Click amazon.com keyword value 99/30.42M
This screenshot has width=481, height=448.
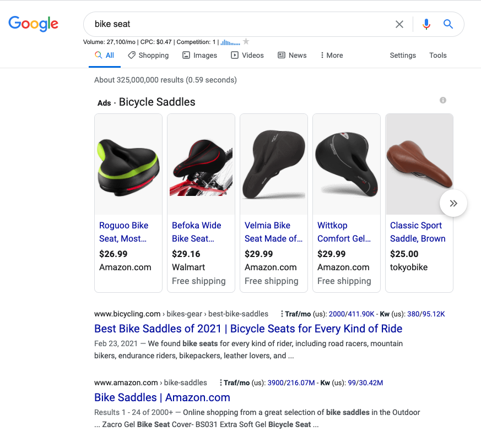(365, 383)
